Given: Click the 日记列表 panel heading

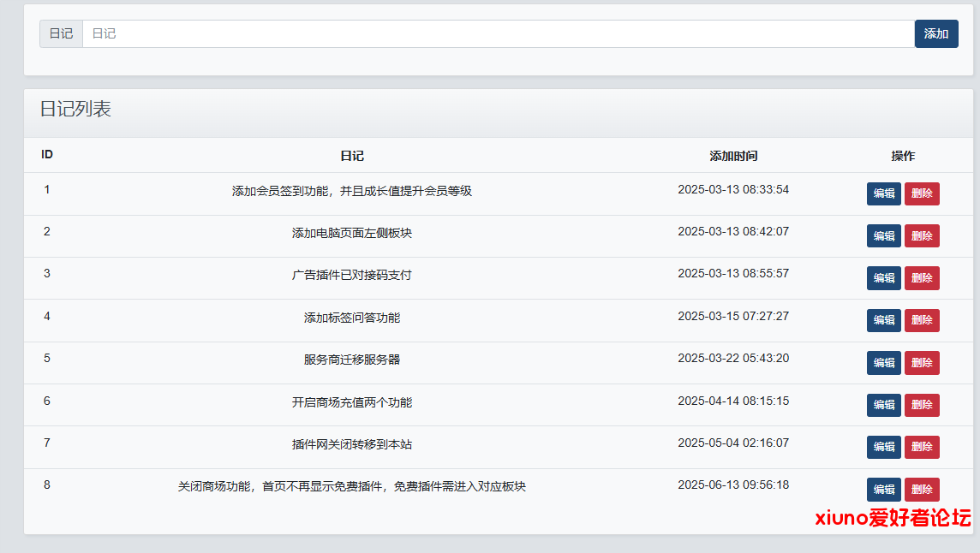Looking at the screenshot, I should [75, 110].
